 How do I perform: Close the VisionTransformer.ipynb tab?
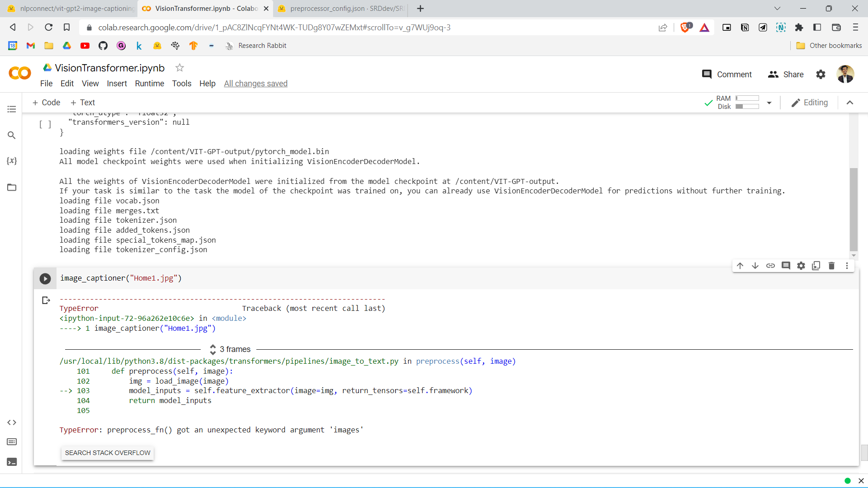[266, 9]
